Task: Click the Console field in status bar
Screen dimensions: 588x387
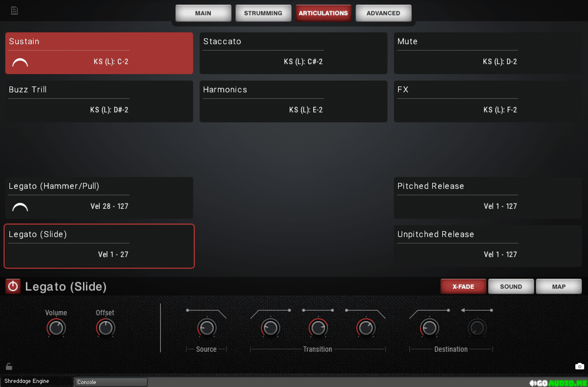Action: [111, 382]
